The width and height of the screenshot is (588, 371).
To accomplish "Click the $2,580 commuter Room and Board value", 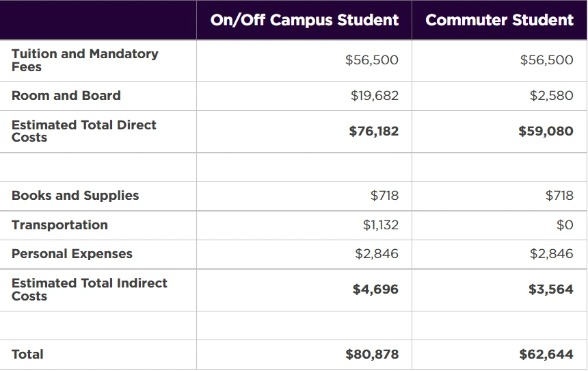I will 551,96.
